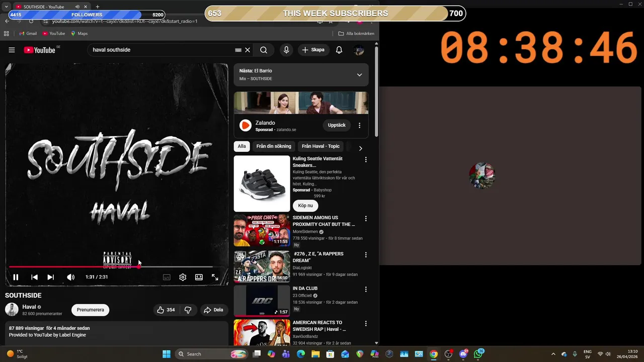Open the Alla bokmärken folder
This screenshot has height=362, width=644.
tap(356, 33)
